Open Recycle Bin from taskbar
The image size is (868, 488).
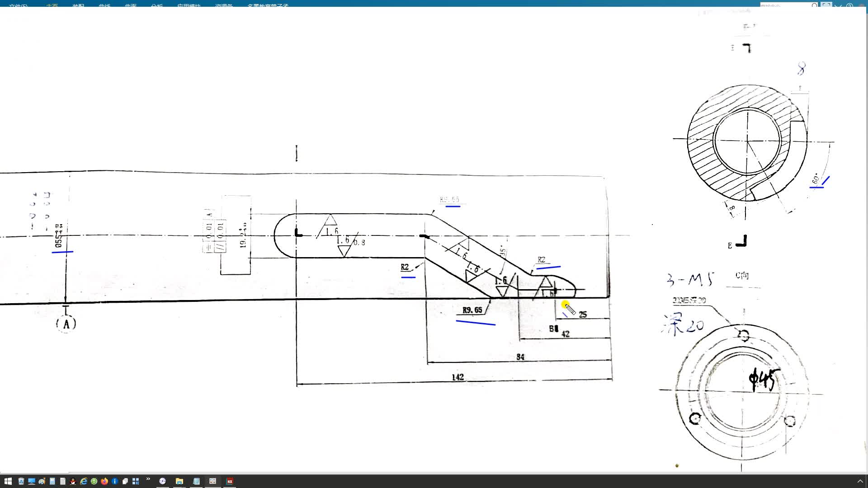click(21, 481)
